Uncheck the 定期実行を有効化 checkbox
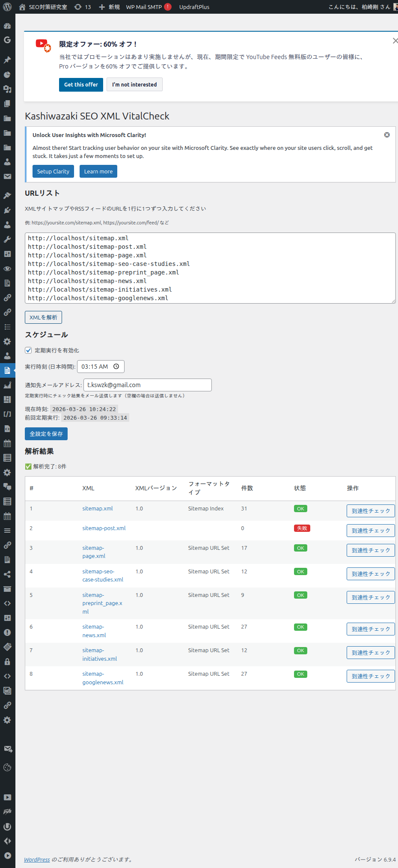 click(28, 350)
